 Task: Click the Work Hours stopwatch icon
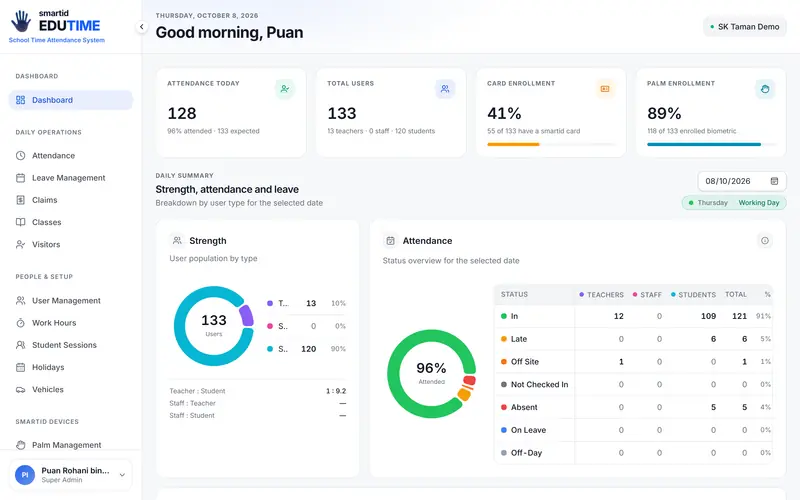point(20,322)
